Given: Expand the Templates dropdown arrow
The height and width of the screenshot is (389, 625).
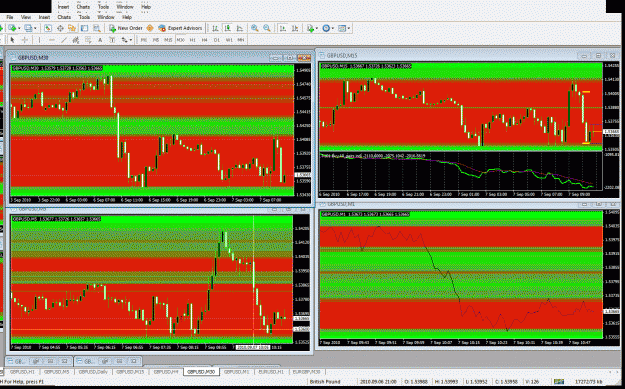Looking at the screenshot, I should (x=349, y=28).
